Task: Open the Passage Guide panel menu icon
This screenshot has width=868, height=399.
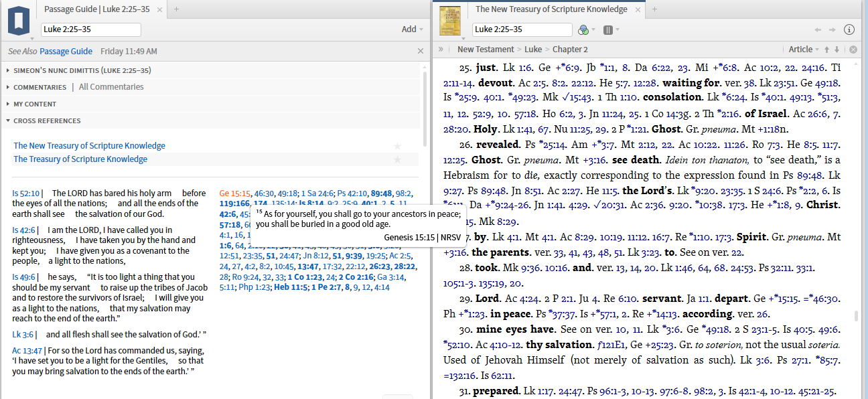Action: point(19,20)
